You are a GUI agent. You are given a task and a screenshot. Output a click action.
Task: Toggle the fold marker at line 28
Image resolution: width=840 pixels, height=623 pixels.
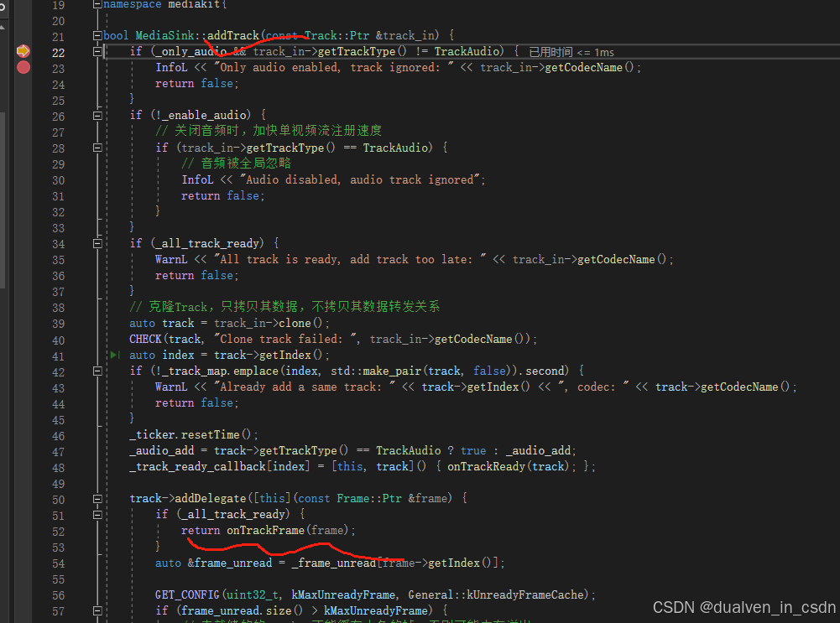[x=97, y=147]
